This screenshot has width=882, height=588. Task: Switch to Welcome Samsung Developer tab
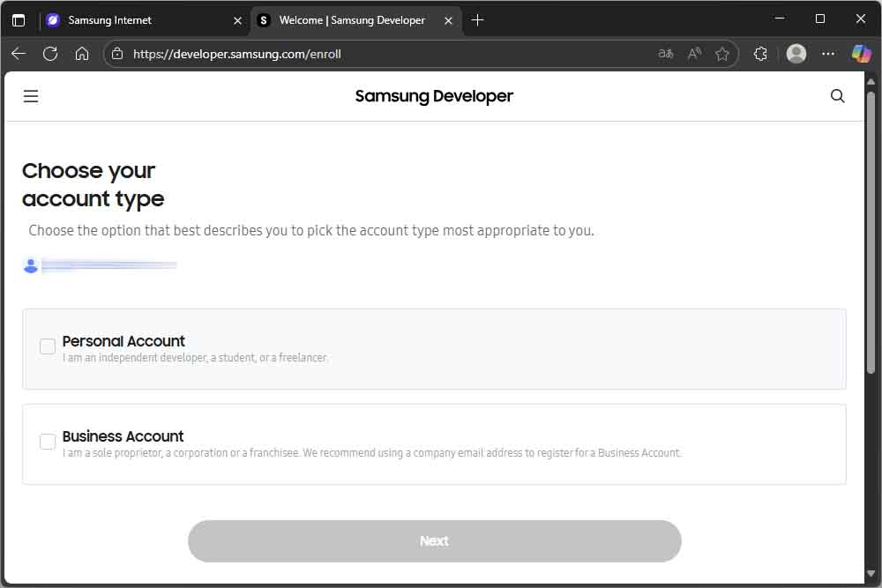(355, 20)
